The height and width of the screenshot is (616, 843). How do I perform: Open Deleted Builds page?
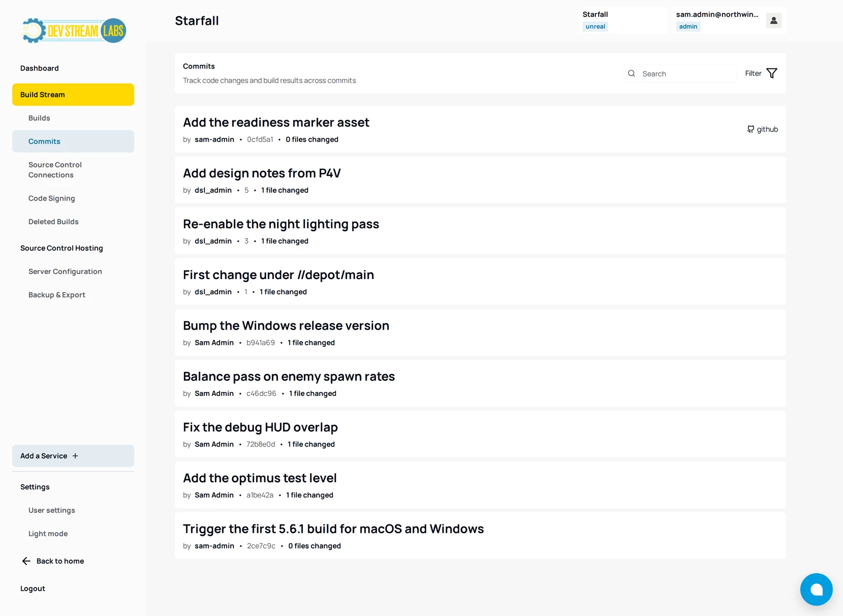coord(53,222)
